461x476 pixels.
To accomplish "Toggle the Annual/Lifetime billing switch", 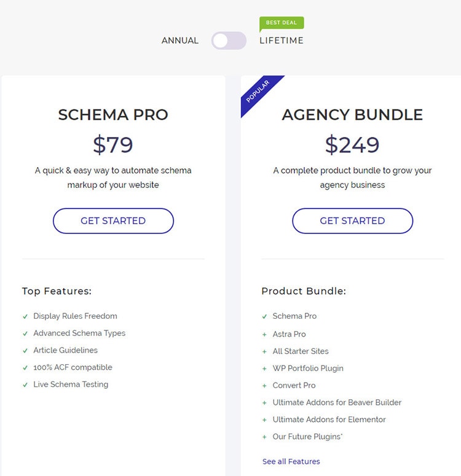I will click(229, 41).
